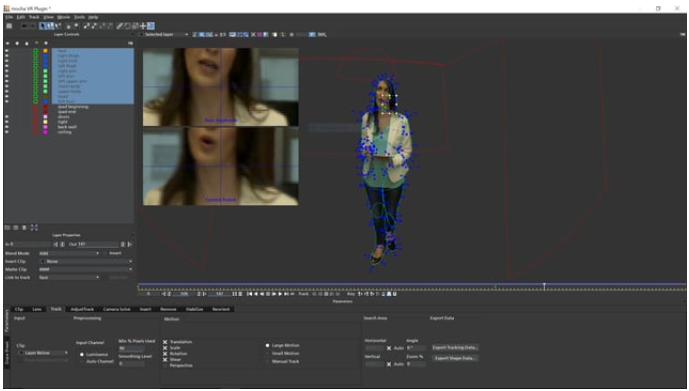Select the arrow pointer tool in toolbar
The width and height of the screenshot is (689, 391).
(x=42, y=26)
